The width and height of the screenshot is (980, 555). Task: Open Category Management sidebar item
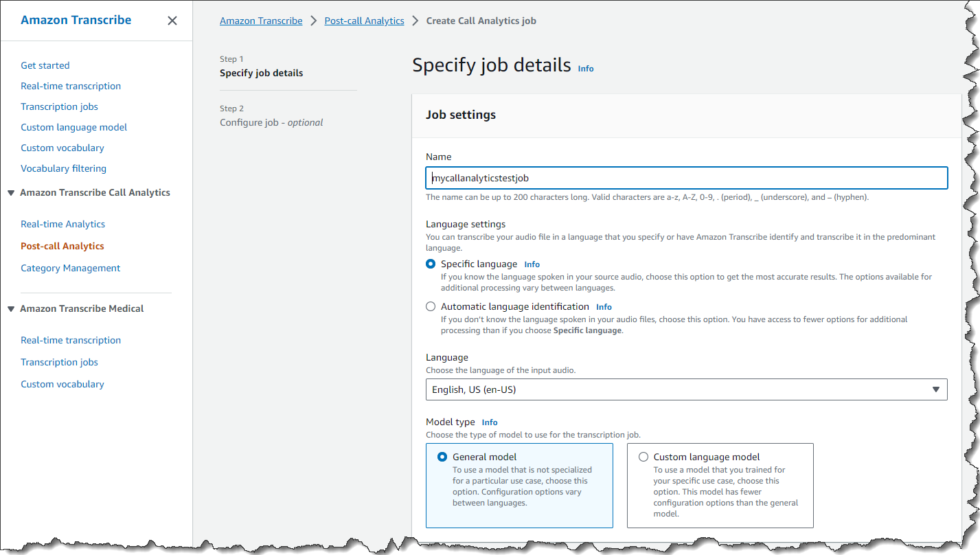71,268
